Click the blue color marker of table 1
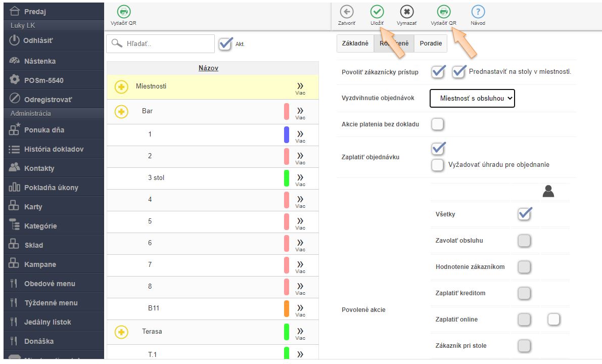The height and width of the screenshot is (364, 602). click(286, 134)
